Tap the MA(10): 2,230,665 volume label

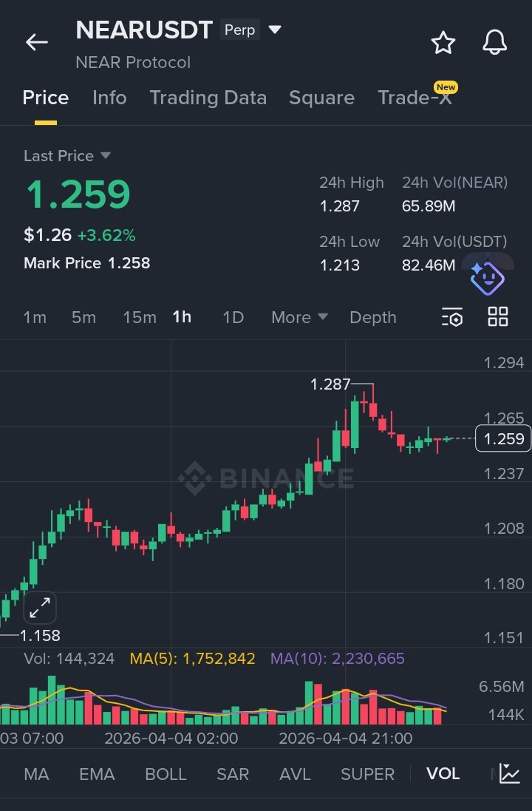click(338, 659)
